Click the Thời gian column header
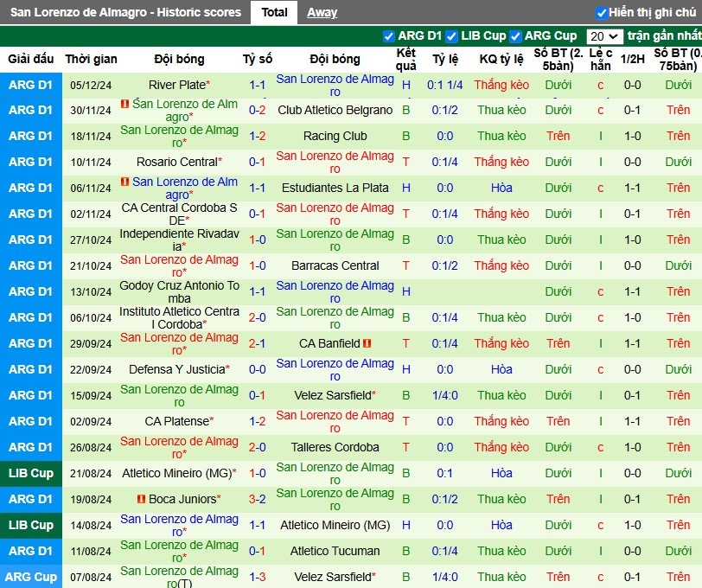Screen dimensions: 702x588 point(91,59)
